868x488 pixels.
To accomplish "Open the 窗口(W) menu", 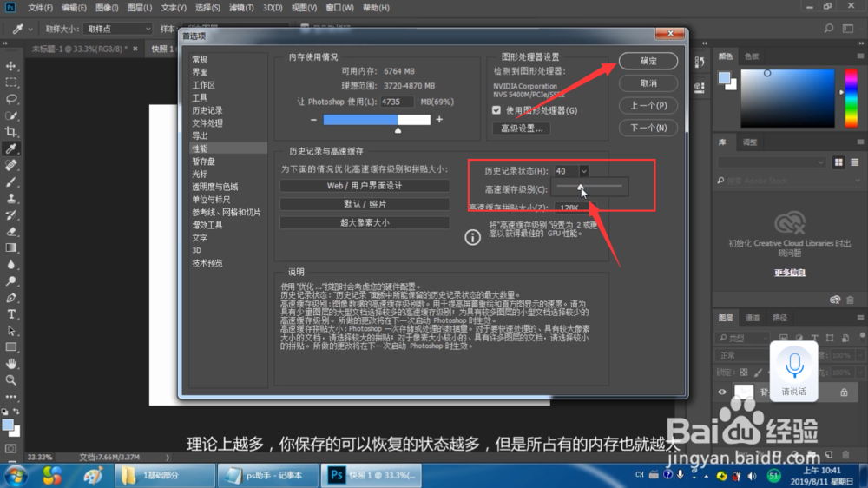I will [x=339, y=8].
